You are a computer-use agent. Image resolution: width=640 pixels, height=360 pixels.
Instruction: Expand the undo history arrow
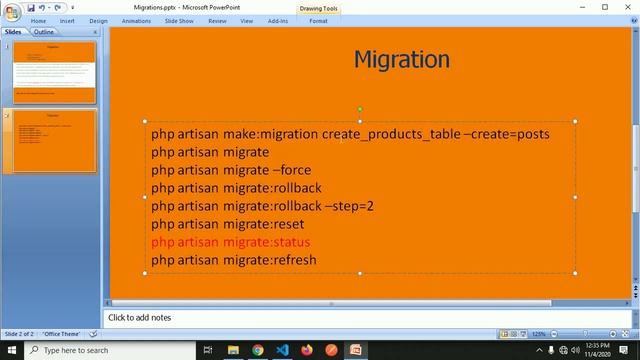49,8
